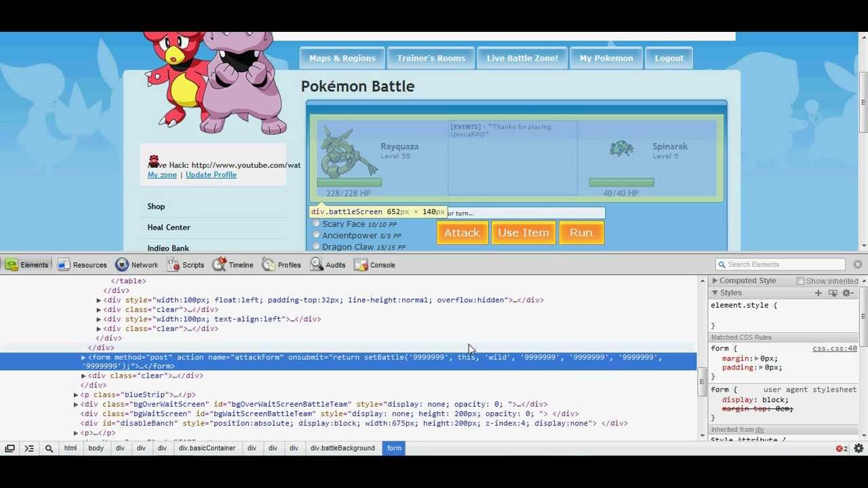Viewport: 868px width, 488px height.
Task: Expand the clear div below form
Action: [x=83, y=375]
